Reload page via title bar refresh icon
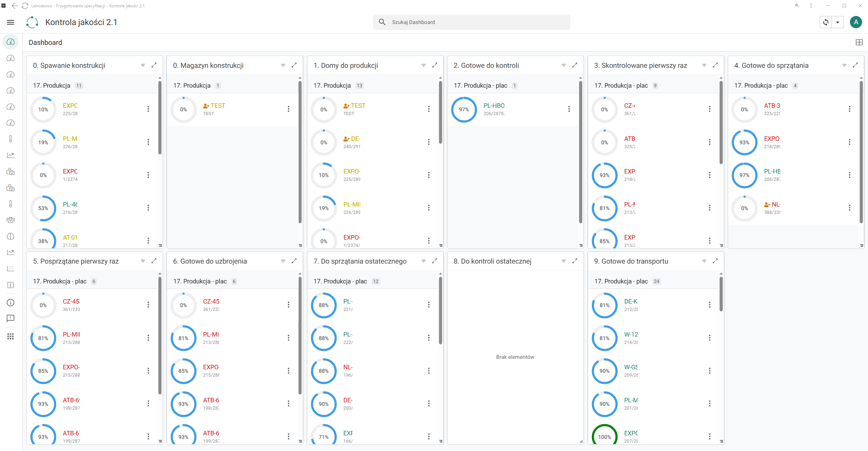The height and width of the screenshot is (451, 868). pyautogui.click(x=25, y=6)
